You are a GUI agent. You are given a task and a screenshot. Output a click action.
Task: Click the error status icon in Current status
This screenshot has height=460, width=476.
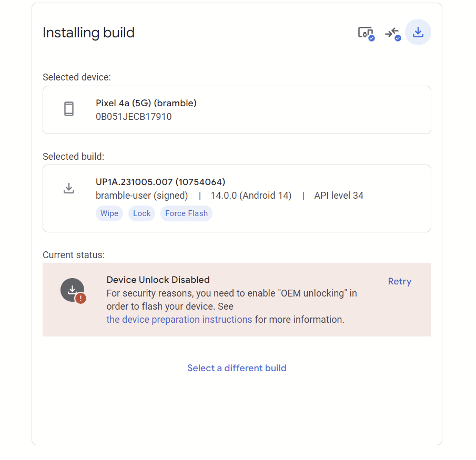pyautogui.click(x=73, y=290)
